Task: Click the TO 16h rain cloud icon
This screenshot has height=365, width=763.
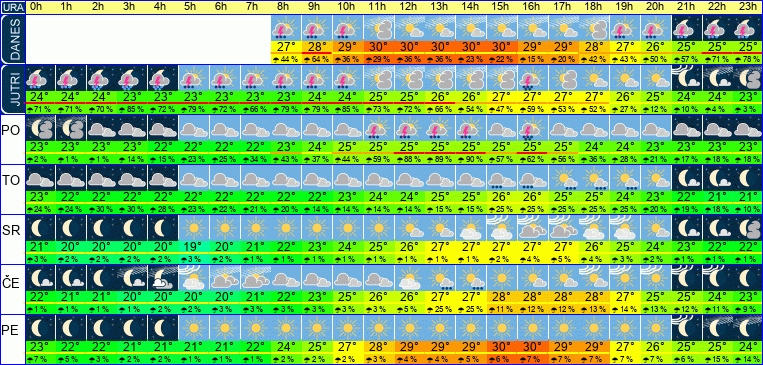Action: pyautogui.click(x=532, y=179)
